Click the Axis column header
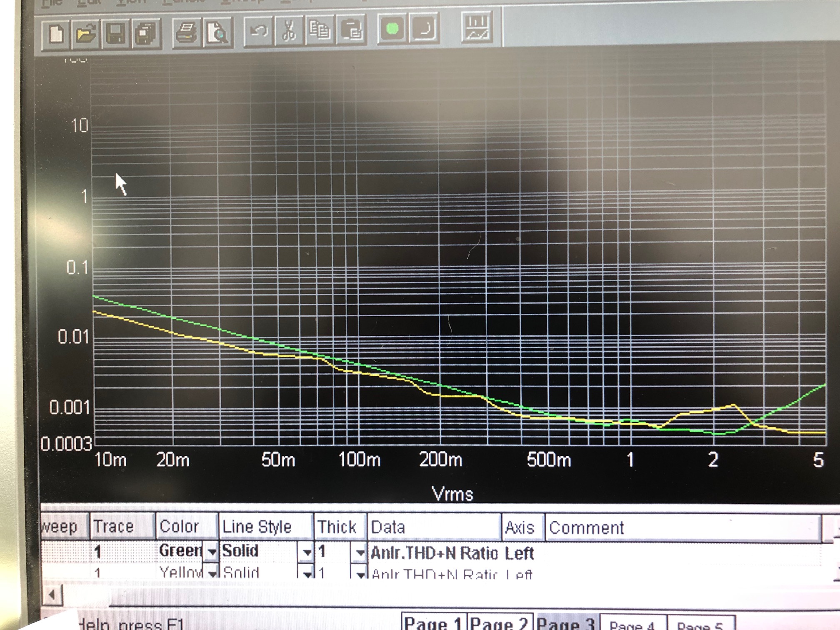840x630 pixels. click(x=523, y=528)
